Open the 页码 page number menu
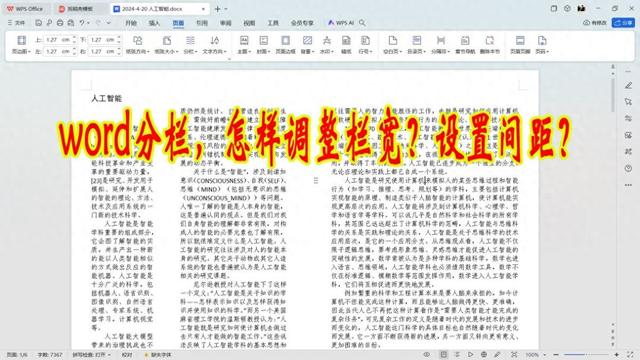Viewport: 640px width, 360px height. pyautogui.click(x=542, y=45)
